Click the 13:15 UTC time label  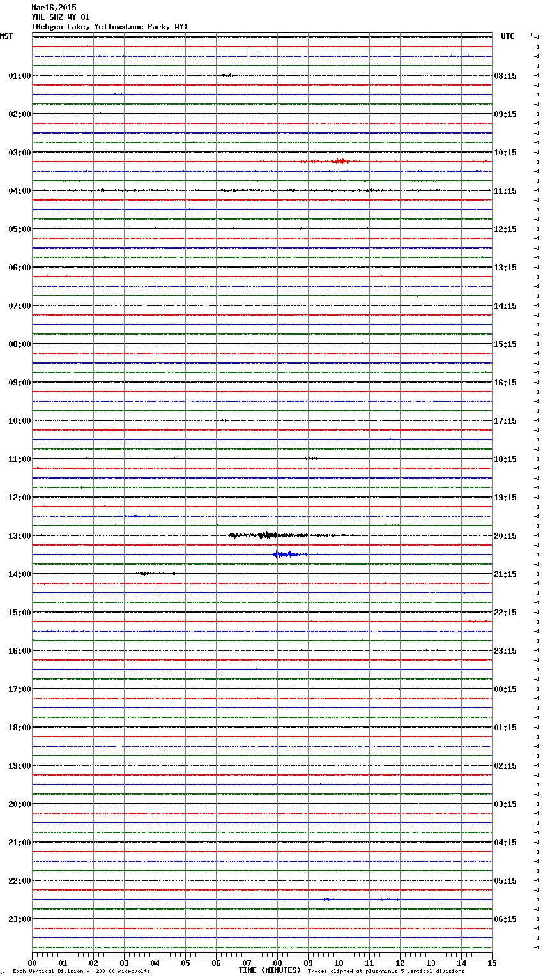[505, 268]
